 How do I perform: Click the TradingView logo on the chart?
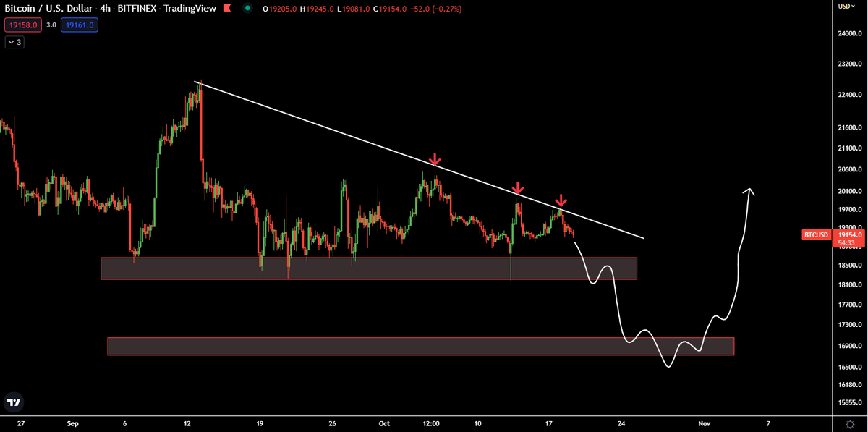(14, 402)
